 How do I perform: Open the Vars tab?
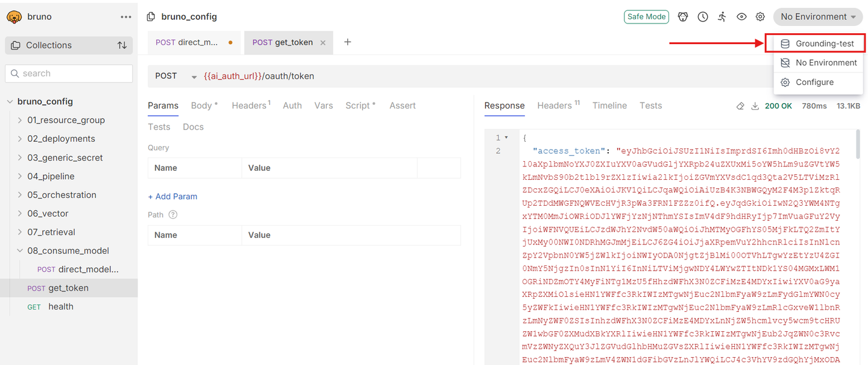pos(324,106)
